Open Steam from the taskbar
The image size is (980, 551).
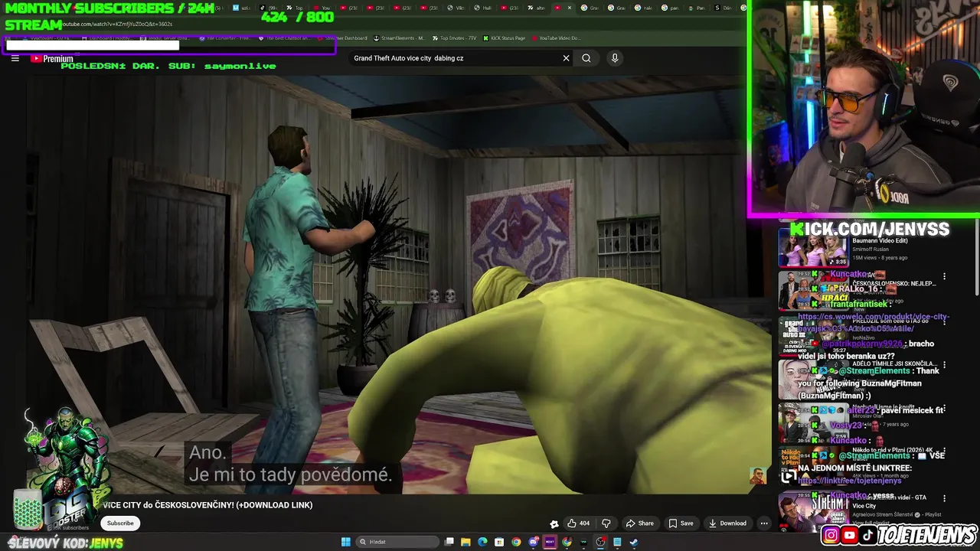pyautogui.click(x=633, y=543)
